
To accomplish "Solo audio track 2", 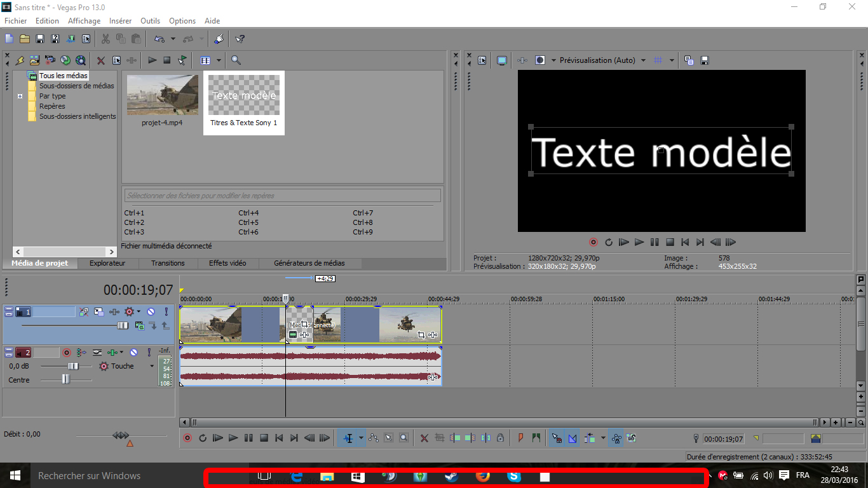I will tap(149, 352).
